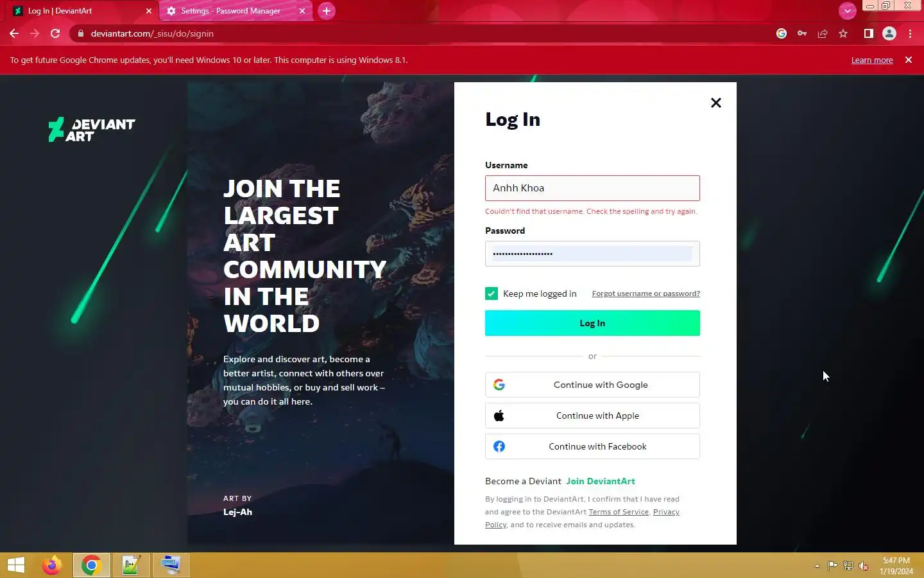
Task: Open the Chrome profile menu
Action: [889, 33]
